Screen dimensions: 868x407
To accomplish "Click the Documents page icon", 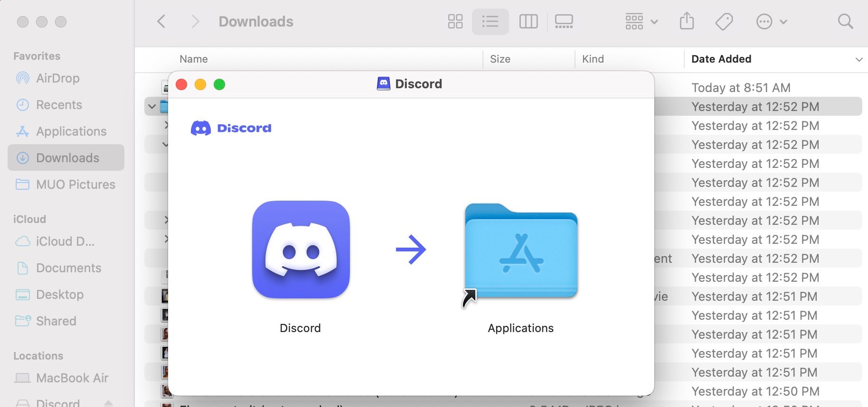I will pyautogui.click(x=22, y=268).
